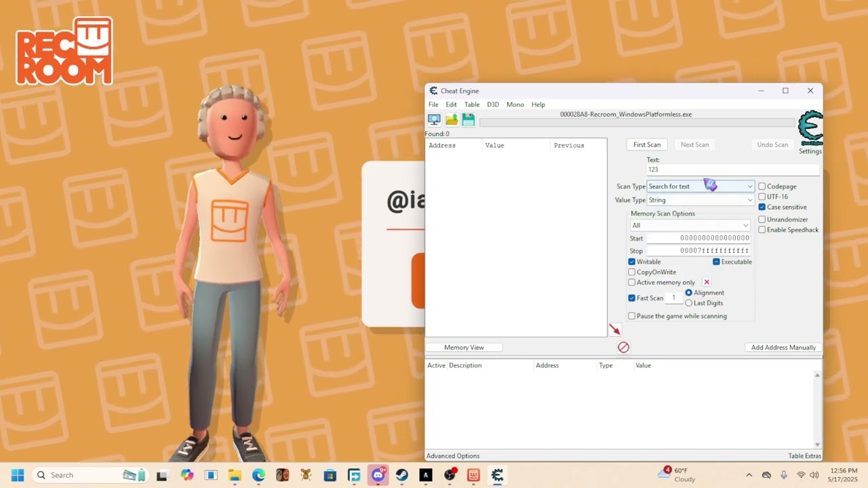Image resolution: width=868 pixels, height=488 pixels.
Task: Launch Copilot from taskbar
Action: pos(186,475)
